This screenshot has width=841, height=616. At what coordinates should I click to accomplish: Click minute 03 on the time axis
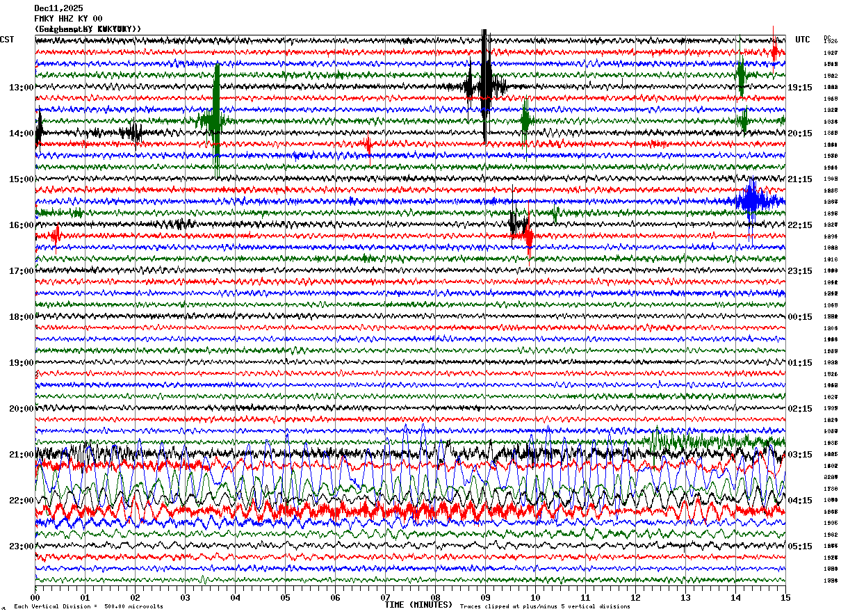(x=185, y=597)
